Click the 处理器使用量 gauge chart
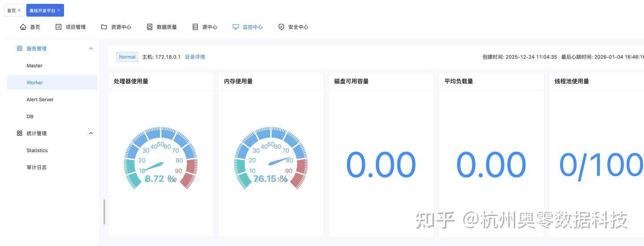Viewport: 644px width, 246px height. pos(161,158)
